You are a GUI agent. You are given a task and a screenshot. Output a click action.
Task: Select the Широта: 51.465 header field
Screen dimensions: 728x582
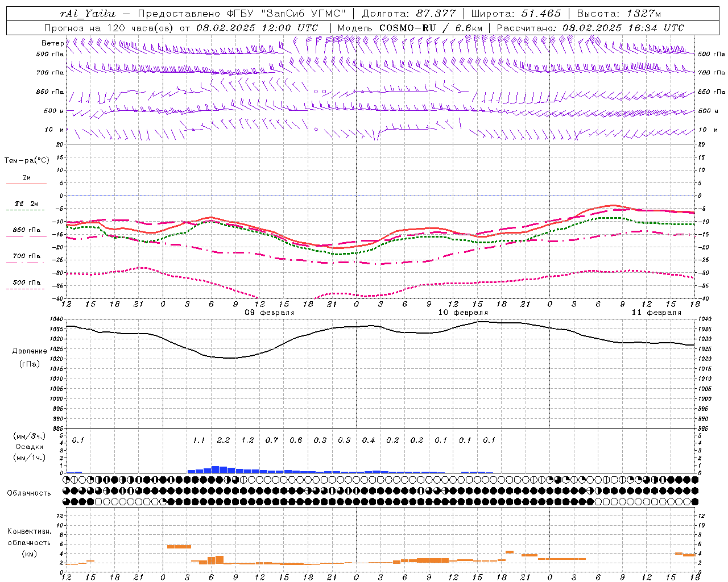(x=516, y=14)
